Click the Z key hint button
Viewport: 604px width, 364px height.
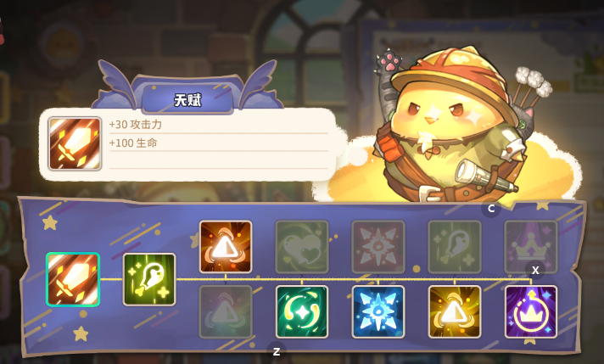click(x=277, y=351)
